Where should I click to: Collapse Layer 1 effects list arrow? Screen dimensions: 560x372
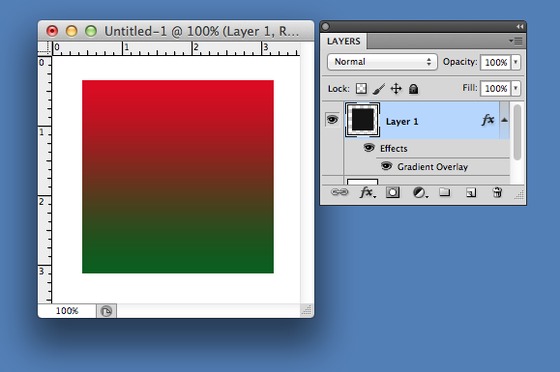(x=504, y=120)
